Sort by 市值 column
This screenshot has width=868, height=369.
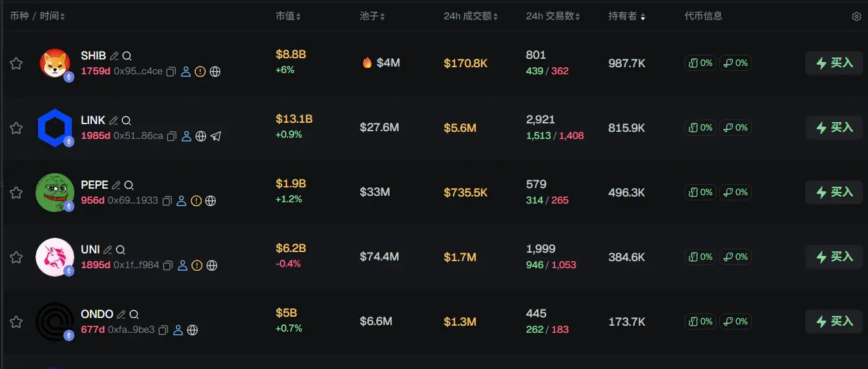coord(288,16)
